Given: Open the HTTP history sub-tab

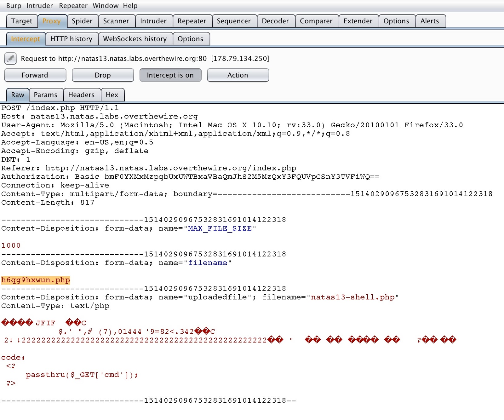Looking at the screenshot, I should tap(72, 39).
